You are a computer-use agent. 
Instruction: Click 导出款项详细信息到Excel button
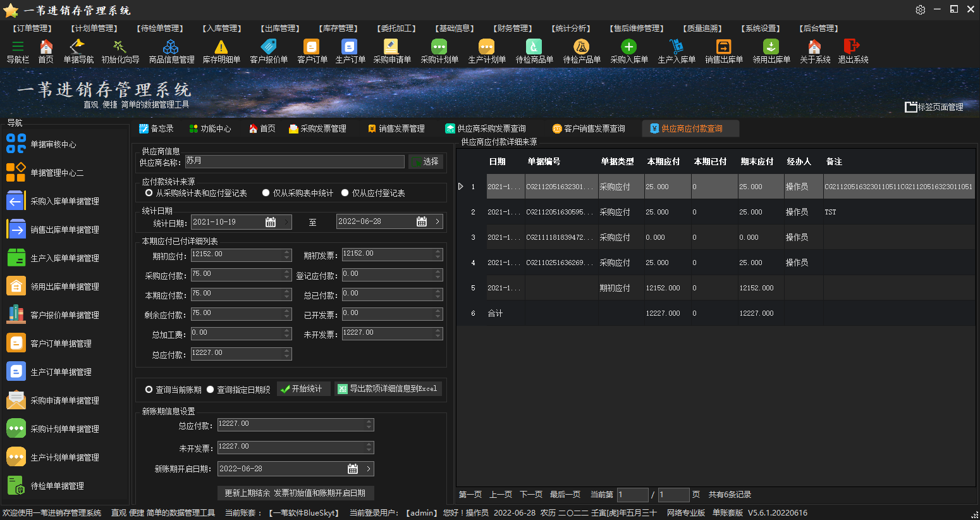click(x=388, y=389)
